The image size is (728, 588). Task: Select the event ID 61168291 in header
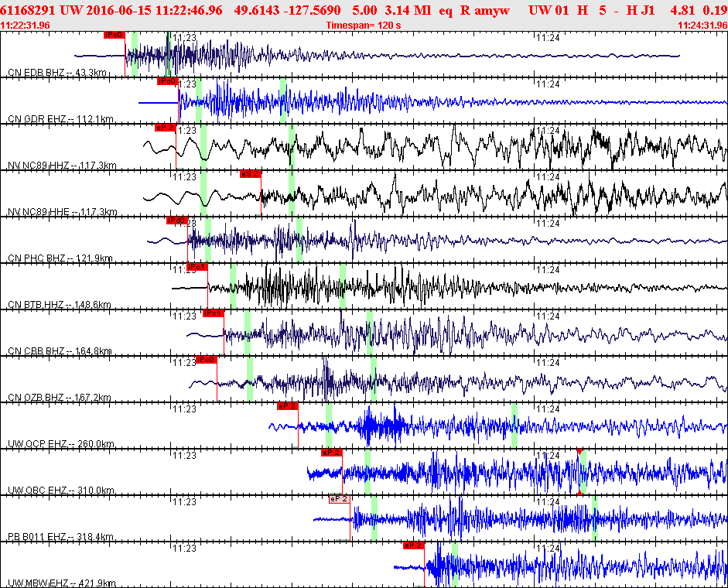(28, 10)
